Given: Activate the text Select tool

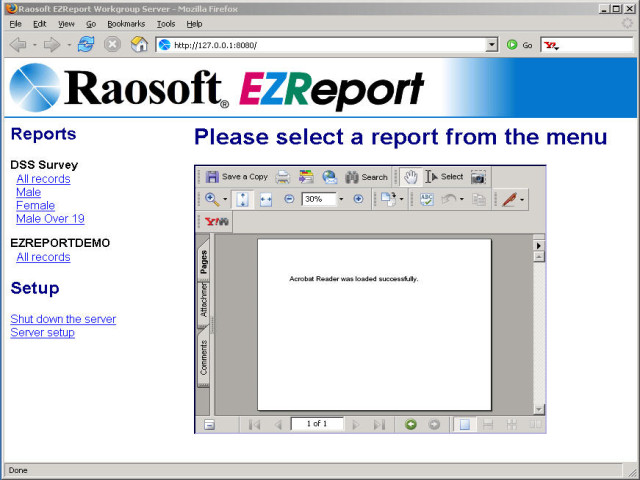Looking at the screenshot, I should (x=444, y=177).
